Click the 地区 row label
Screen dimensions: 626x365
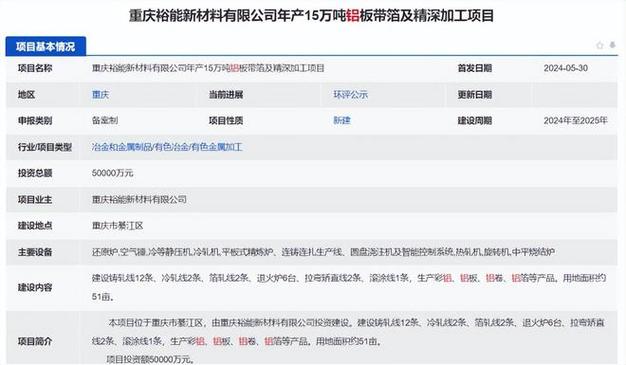[26, 95]
